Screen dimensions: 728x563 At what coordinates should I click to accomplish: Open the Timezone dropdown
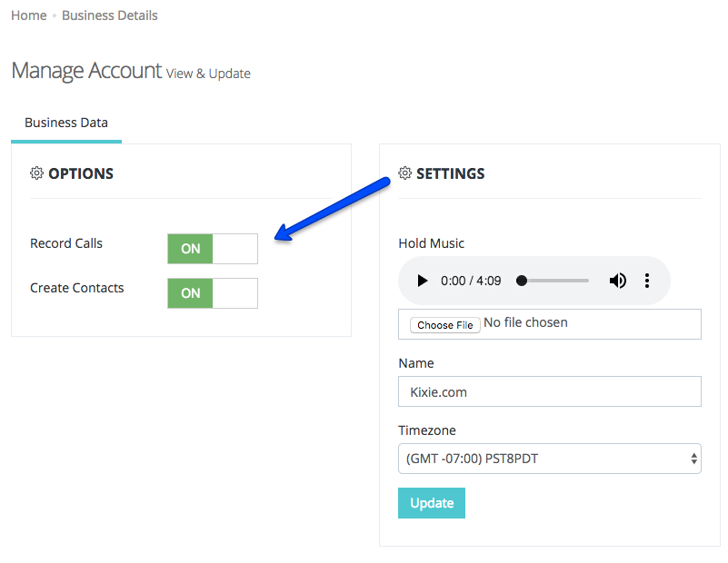(550, 459)
